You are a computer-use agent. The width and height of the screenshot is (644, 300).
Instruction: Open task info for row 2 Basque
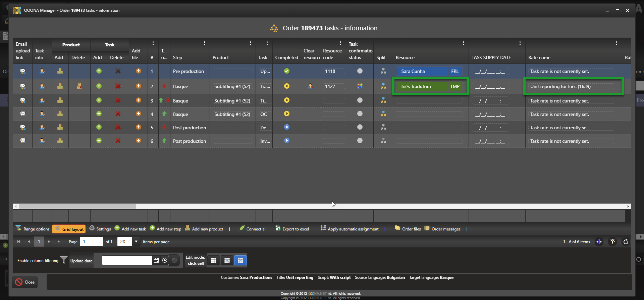point(42,86)
